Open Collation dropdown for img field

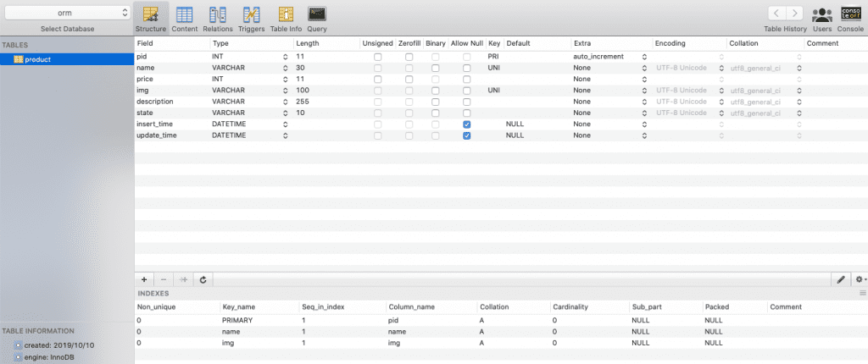click(x=798, y=91)
